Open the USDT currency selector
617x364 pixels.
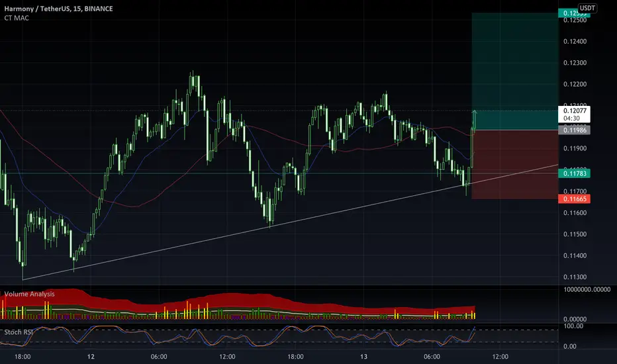[587, 8]
